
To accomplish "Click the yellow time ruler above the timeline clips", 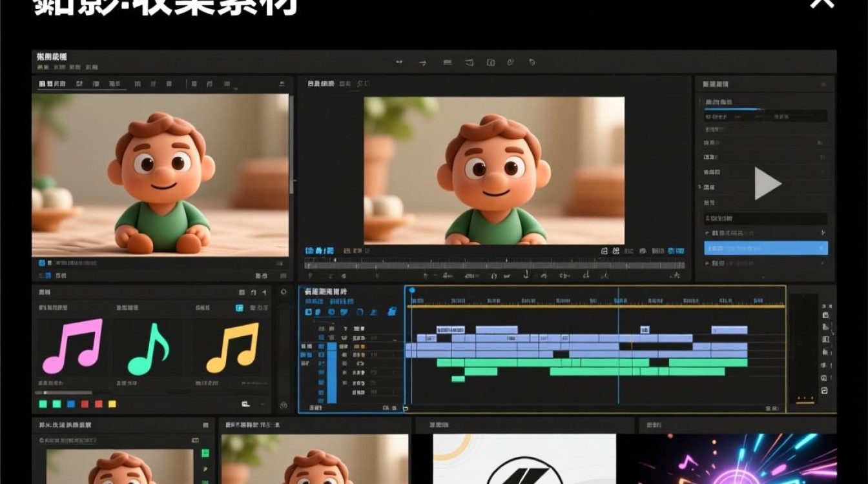I will click(x=595, y=306).
